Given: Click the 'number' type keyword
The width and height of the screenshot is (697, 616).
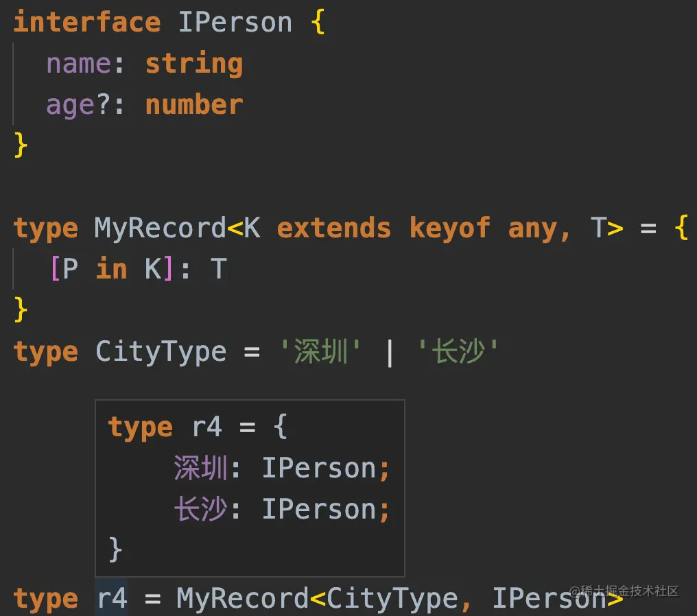Looking at the screenshot, I should (x=194, y=104).
